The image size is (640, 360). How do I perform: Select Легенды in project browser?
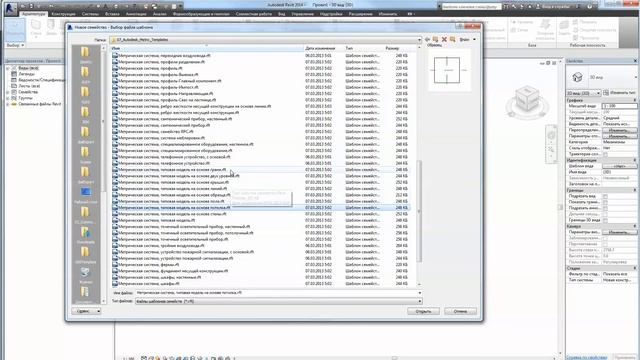(27, 74)
